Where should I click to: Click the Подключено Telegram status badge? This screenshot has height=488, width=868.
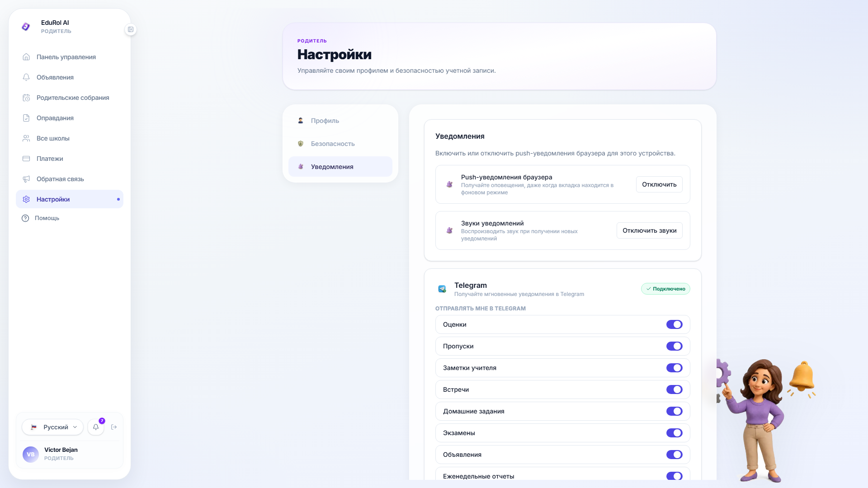coord(665,289)
